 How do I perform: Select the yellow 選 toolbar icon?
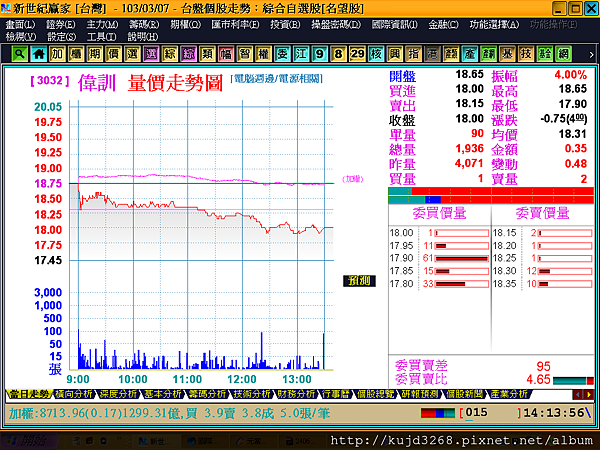[x=132, y=54]
